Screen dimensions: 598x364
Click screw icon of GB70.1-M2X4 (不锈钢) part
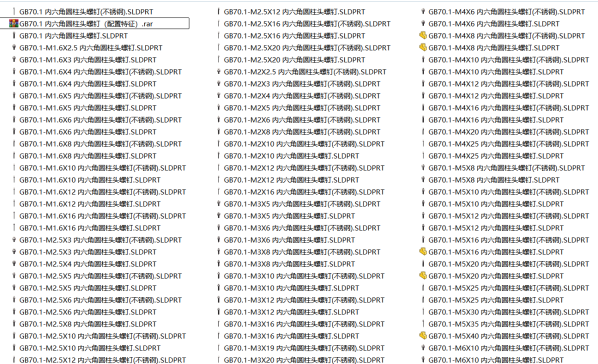click(219, 96)
